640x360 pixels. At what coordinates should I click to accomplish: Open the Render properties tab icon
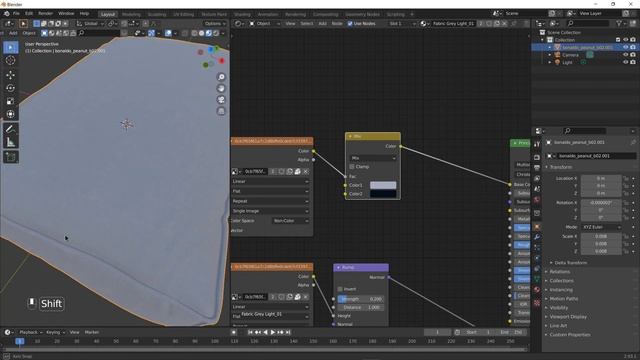pos(537,158)
